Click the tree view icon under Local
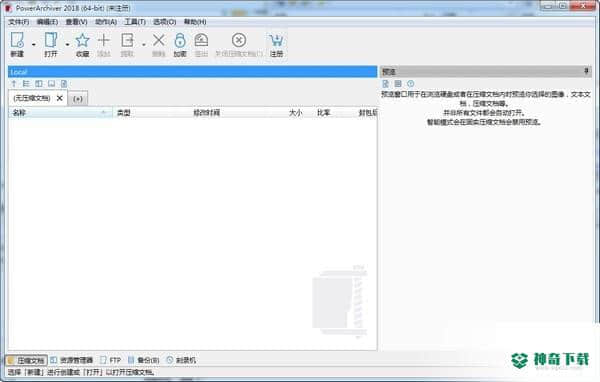The height and width of the screenshot is (382, 600). click(26, 83)
